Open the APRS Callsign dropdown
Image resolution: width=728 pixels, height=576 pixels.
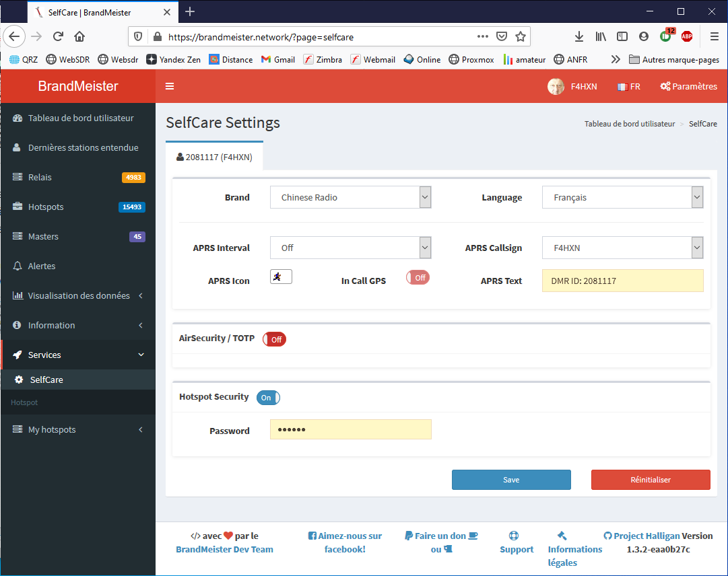coord(622,248)
